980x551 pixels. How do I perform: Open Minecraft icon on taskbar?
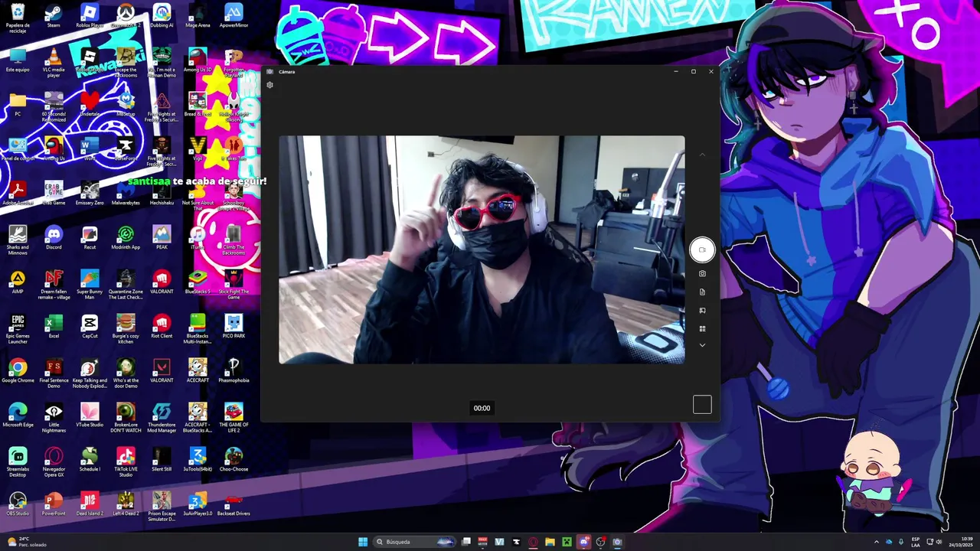click(x=567, y=542)
